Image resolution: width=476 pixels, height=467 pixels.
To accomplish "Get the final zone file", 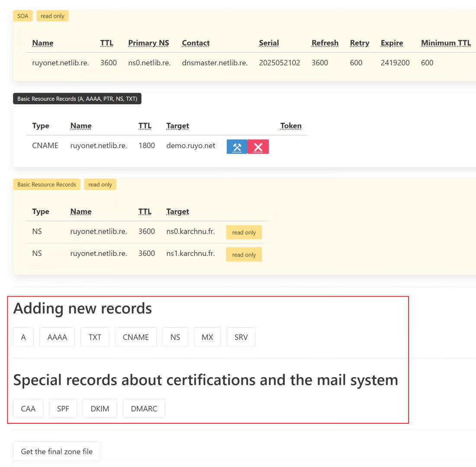I will pos(57,451).
